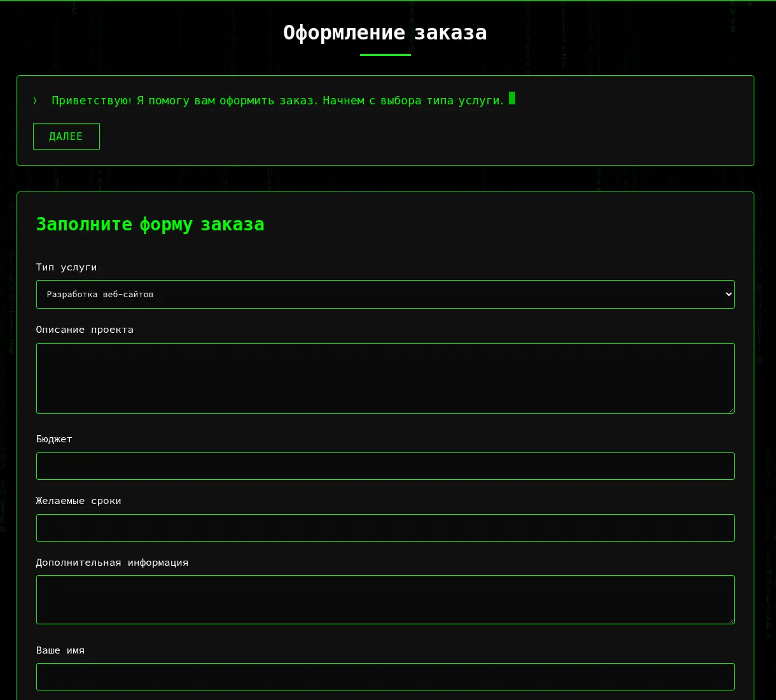Click the Бюджет label
Image resolution: width=776 pixels, height=700 pixels.
pos(54,439)
